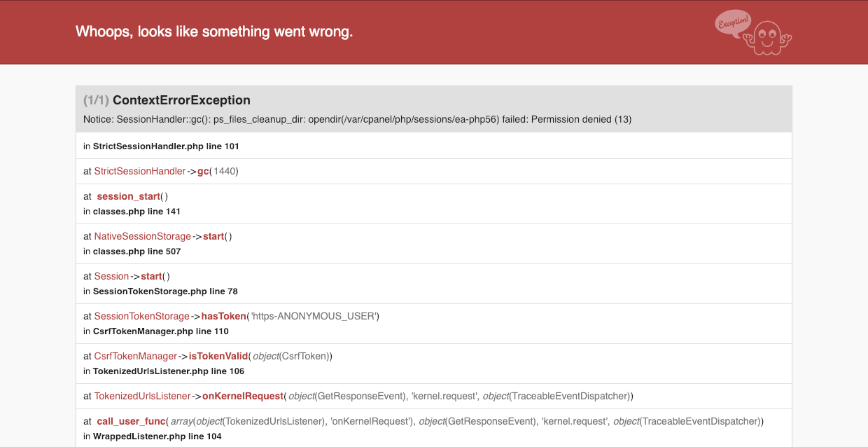This screenshot has height=447, width=868.
Task: Select the onKernelRequest method name
Action: click(242, 396)
